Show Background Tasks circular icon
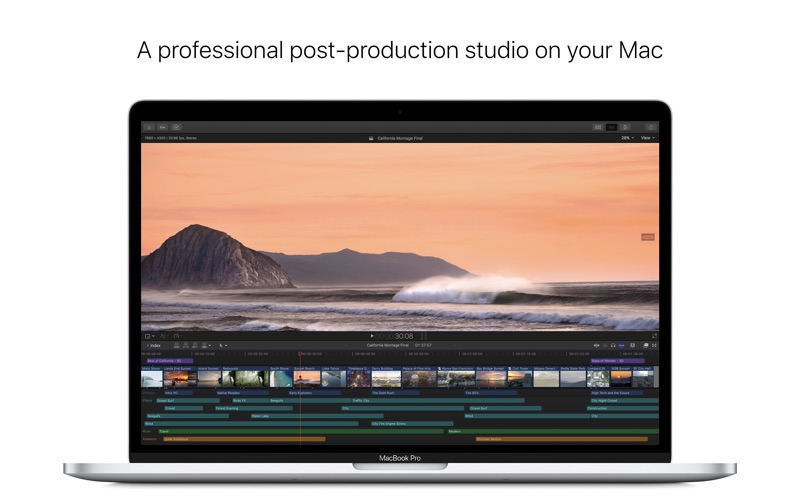 coord(176,127)
